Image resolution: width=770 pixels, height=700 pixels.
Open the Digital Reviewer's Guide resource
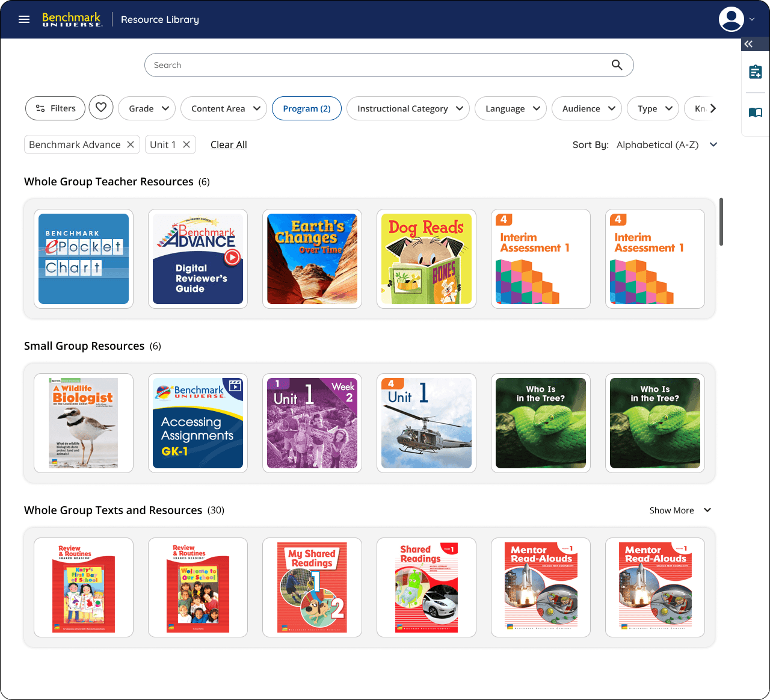[x=198, y=259]
